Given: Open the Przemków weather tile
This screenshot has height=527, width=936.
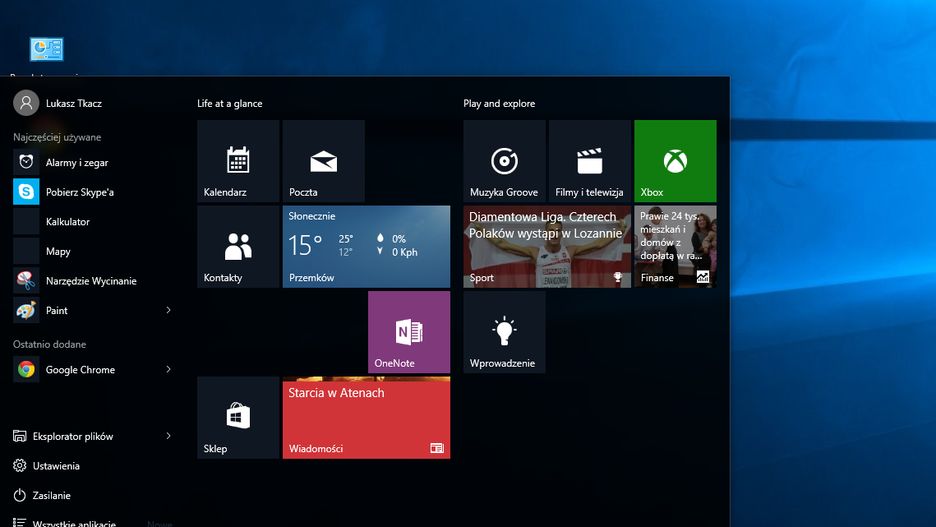Looking at the screenshot, I should [x=366, y=246].
